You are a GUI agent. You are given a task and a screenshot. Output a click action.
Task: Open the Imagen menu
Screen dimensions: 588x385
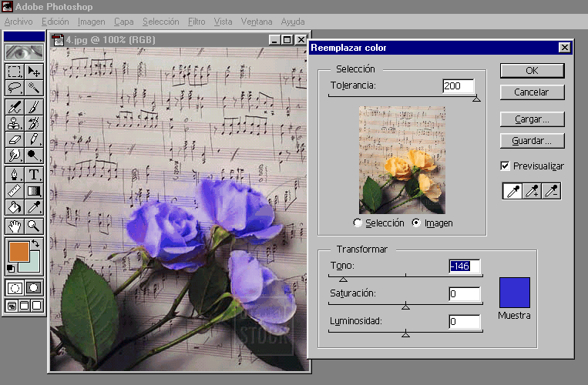click(x=92, y=22)
